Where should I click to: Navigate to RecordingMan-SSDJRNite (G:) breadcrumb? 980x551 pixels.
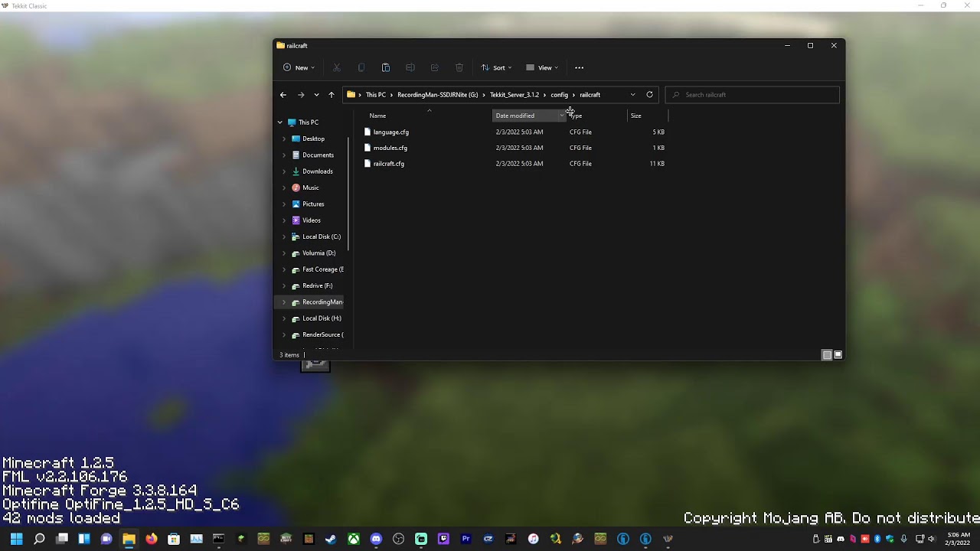click(437, 95)
